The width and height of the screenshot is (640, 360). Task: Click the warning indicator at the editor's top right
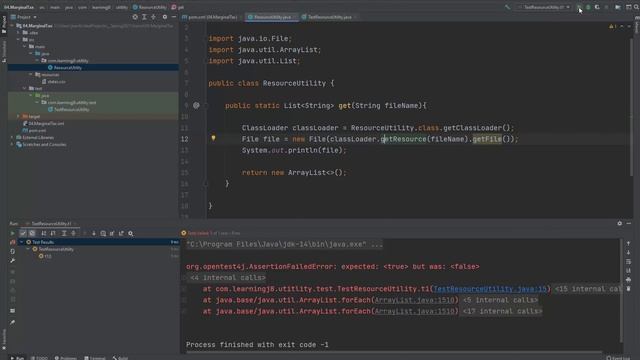613,27
